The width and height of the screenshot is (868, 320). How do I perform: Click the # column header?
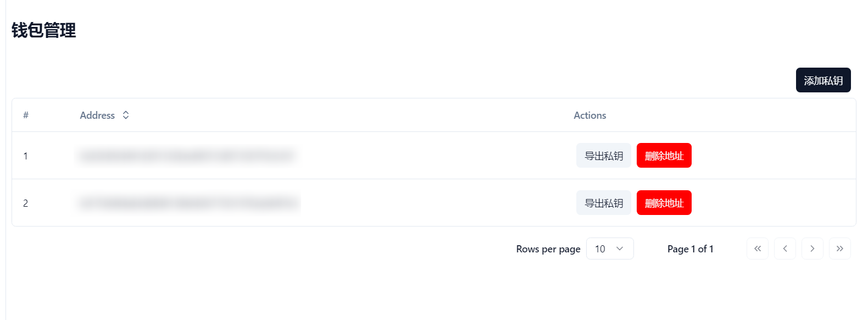tap(26, 115)
